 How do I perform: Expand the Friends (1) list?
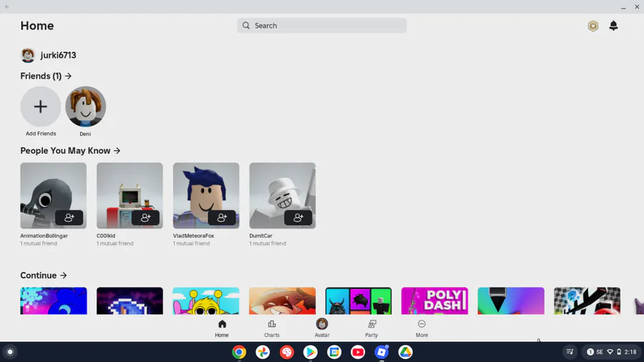[x=46, y=76]
